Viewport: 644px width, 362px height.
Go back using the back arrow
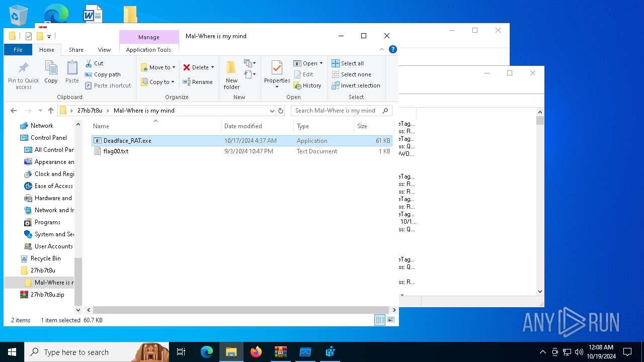14,111
